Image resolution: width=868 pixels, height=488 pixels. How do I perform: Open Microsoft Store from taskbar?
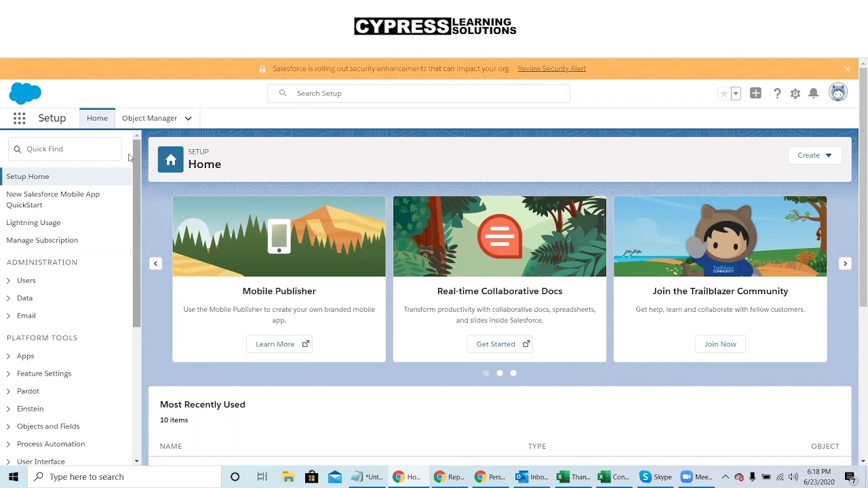pyautogui.click(x=311, y=477)
